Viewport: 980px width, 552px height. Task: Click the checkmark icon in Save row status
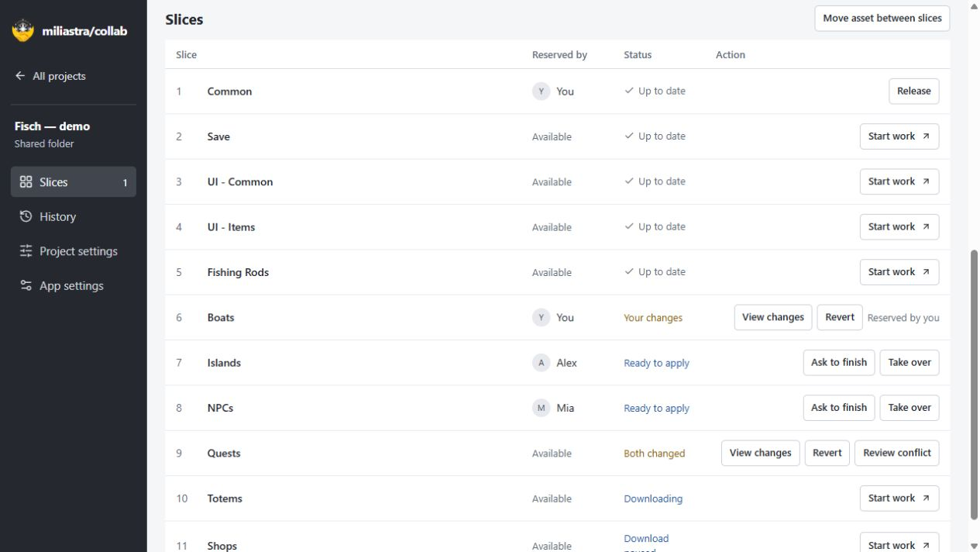coord(629,136)
